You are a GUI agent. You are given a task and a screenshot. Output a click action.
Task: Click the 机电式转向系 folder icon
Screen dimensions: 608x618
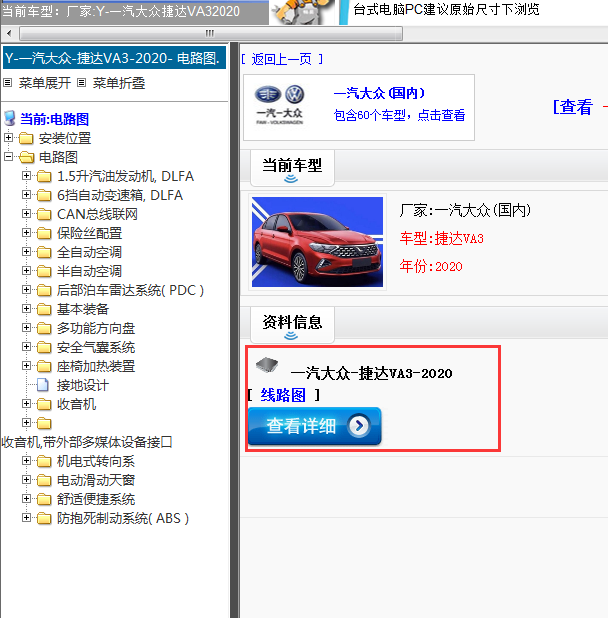(44, 461)
